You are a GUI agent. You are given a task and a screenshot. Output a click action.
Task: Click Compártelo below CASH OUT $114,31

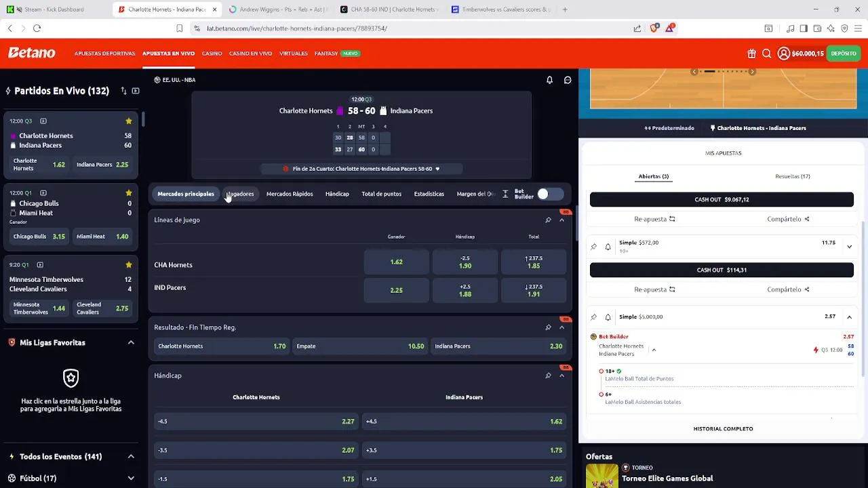[x=789, y=289]
